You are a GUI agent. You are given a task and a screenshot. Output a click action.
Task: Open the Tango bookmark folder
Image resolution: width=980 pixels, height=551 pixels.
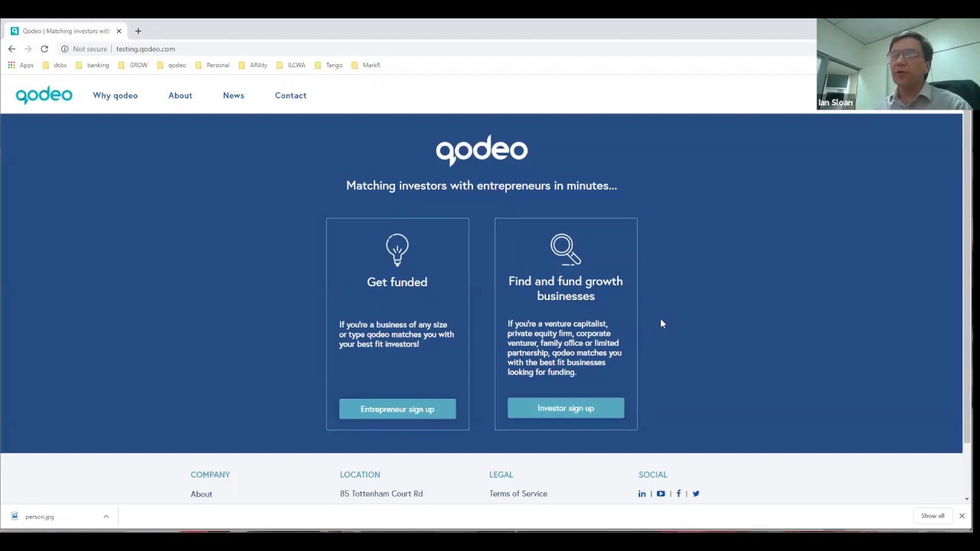tap(328, 65)
